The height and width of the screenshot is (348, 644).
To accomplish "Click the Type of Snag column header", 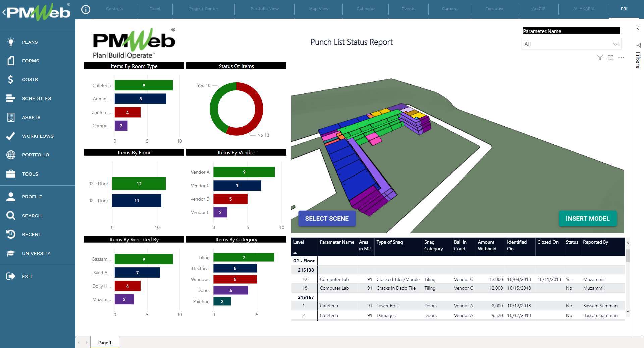I will [390, 242].
